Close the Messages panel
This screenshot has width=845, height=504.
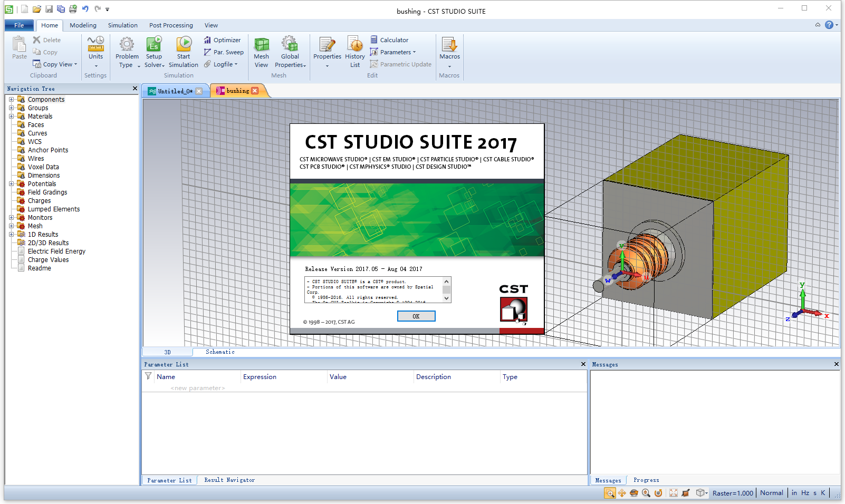coord(836,364)
